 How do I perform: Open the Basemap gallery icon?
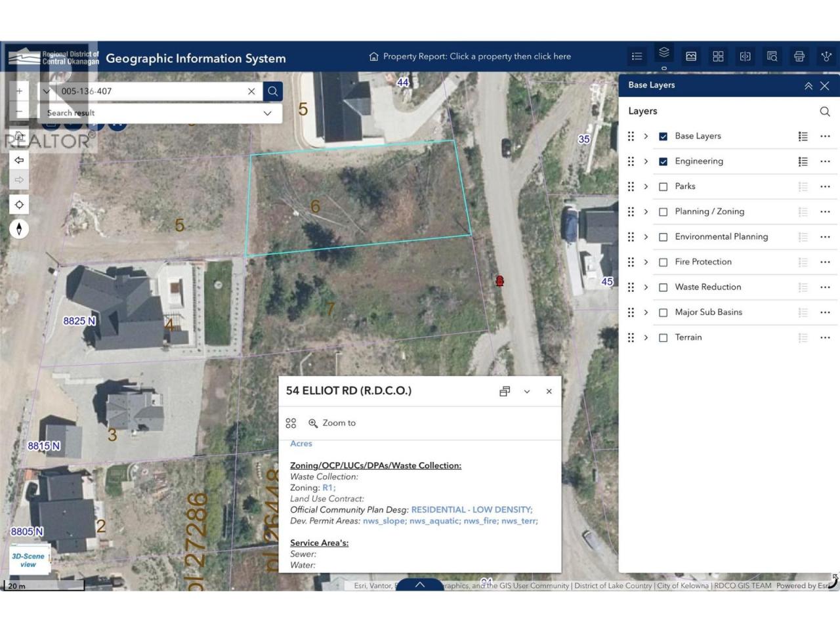click(691, 56)
